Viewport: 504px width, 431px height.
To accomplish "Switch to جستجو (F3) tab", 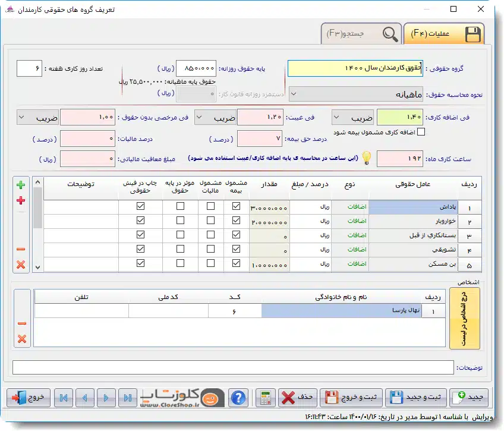I will (x=361, y=33).
